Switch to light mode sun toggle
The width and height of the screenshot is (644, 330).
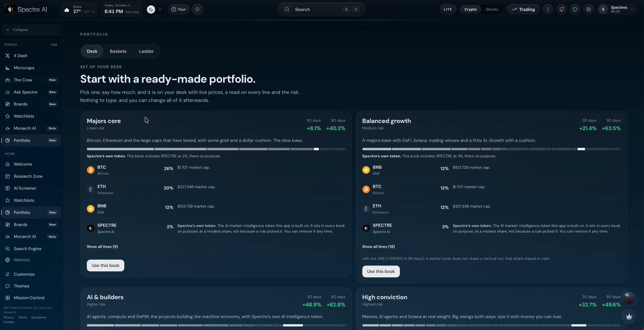point(160,9)
